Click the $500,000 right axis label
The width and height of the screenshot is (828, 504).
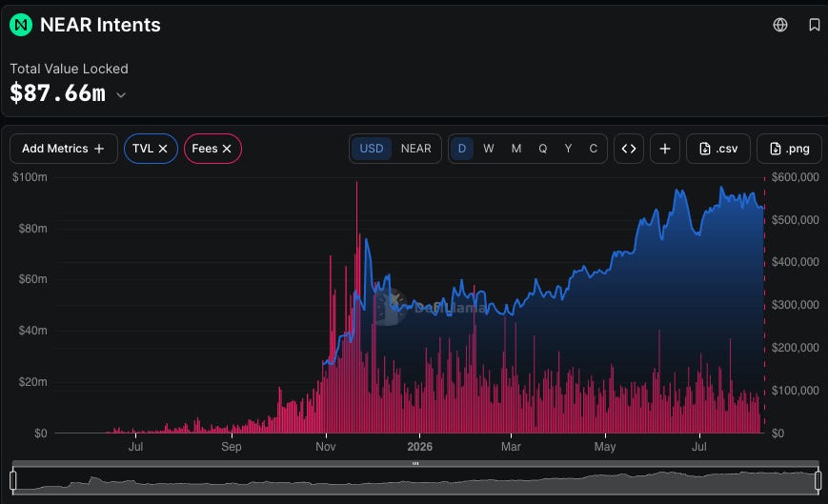(796, 220)
